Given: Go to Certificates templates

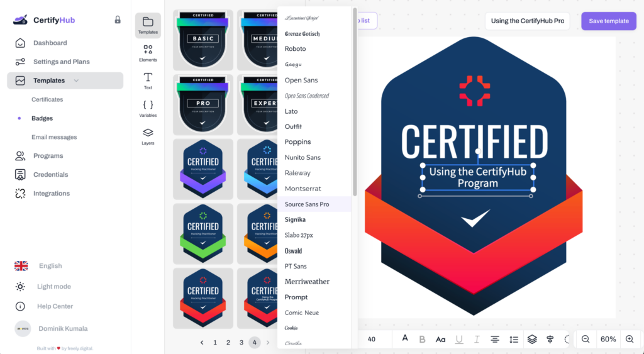Looking at the screenshot, I should coord(47,99).
